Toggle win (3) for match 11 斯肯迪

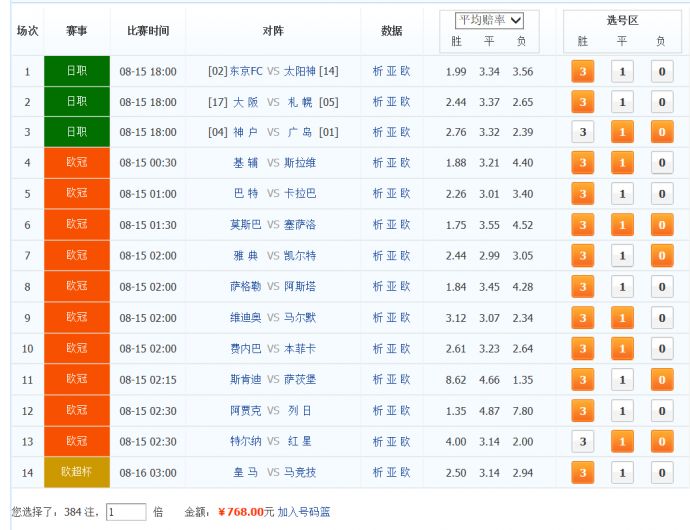[x=582, y=380]
